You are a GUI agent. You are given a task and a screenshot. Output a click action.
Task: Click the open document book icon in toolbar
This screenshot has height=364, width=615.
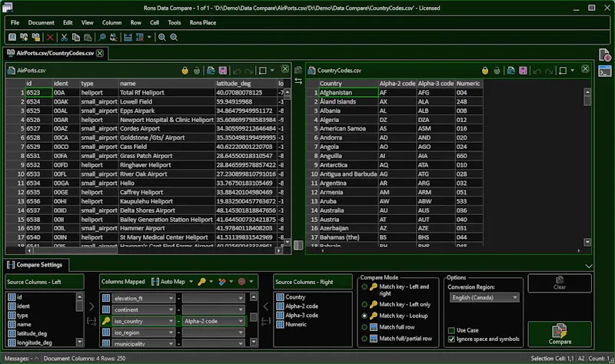(12, 37)
